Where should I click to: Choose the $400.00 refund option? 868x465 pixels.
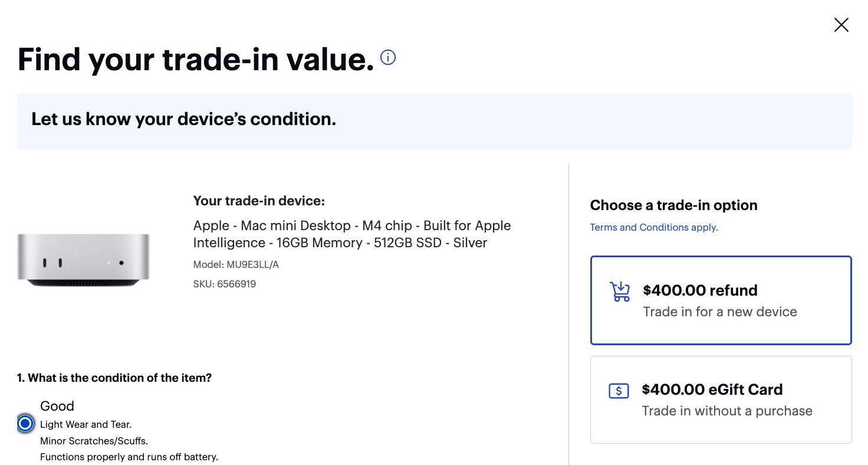[721, 300]
